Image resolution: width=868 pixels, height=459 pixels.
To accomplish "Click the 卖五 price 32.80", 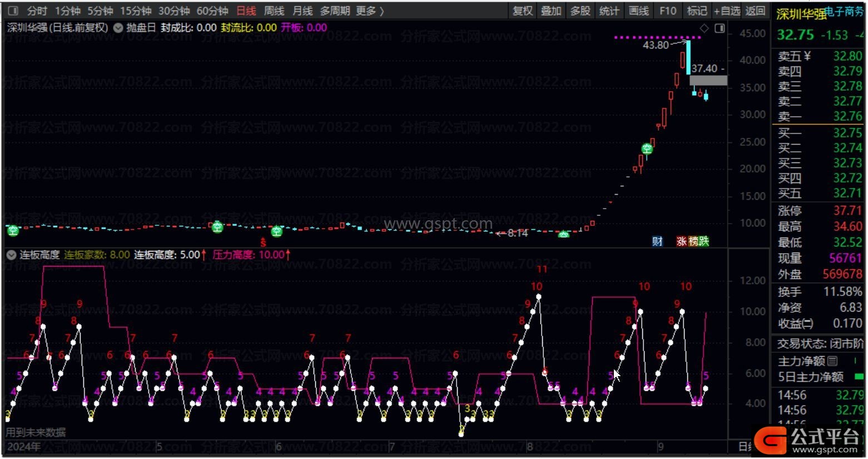I will pyautogui.click(x=847, y=56).
